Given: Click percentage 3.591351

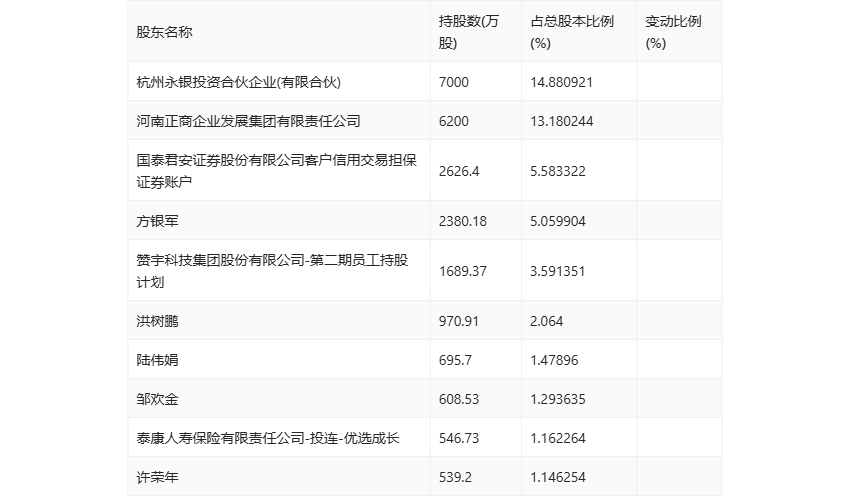Looking at the screenshot, I should point(558,271).
